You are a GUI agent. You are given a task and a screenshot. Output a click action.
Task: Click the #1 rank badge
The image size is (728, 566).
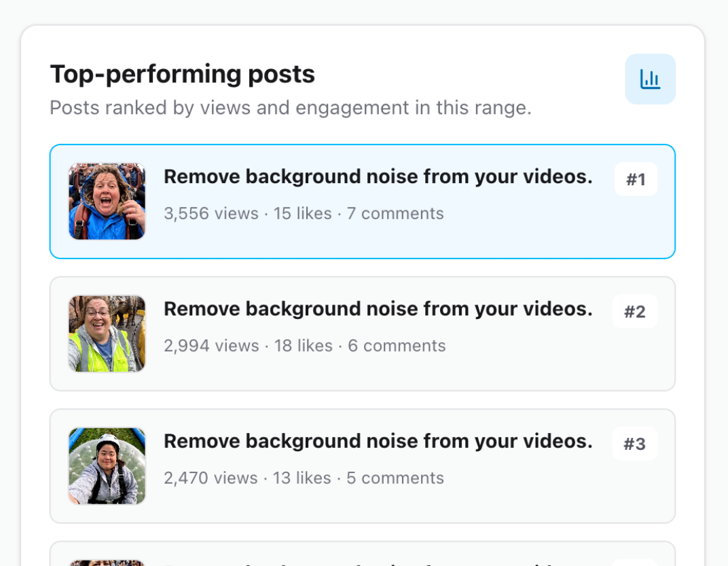tap(636, 179)
